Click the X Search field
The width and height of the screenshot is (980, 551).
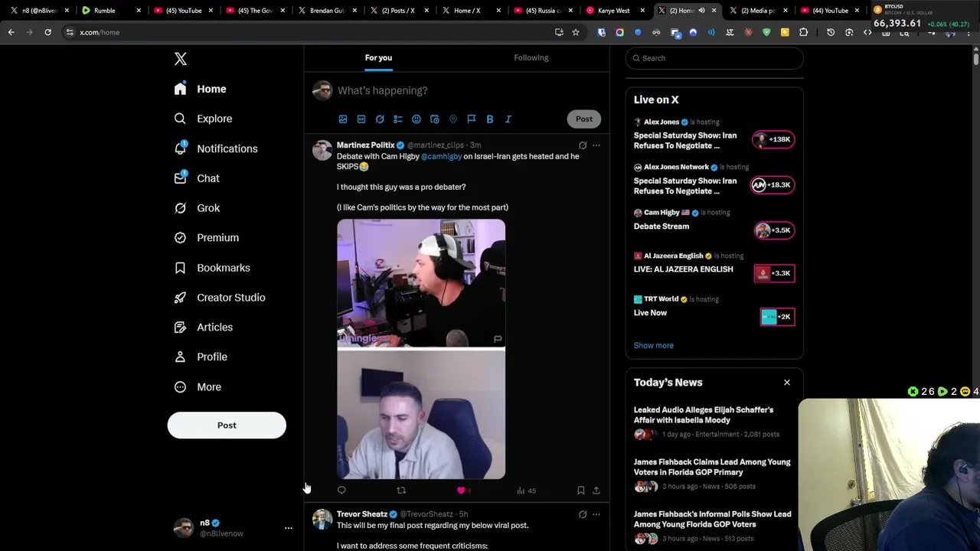(714, 58)
